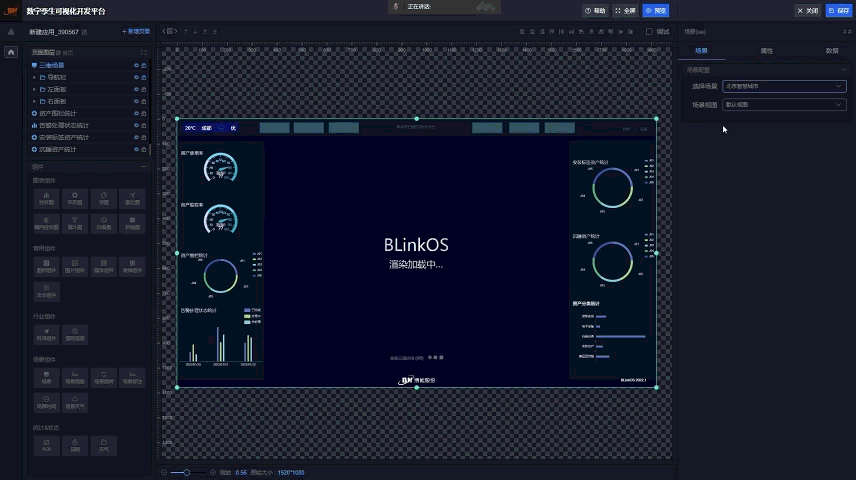This screenshot has width=856, height=480.
Task: Click the 预览 preview button
Action: pyautogui.click(x=656, y=10)
